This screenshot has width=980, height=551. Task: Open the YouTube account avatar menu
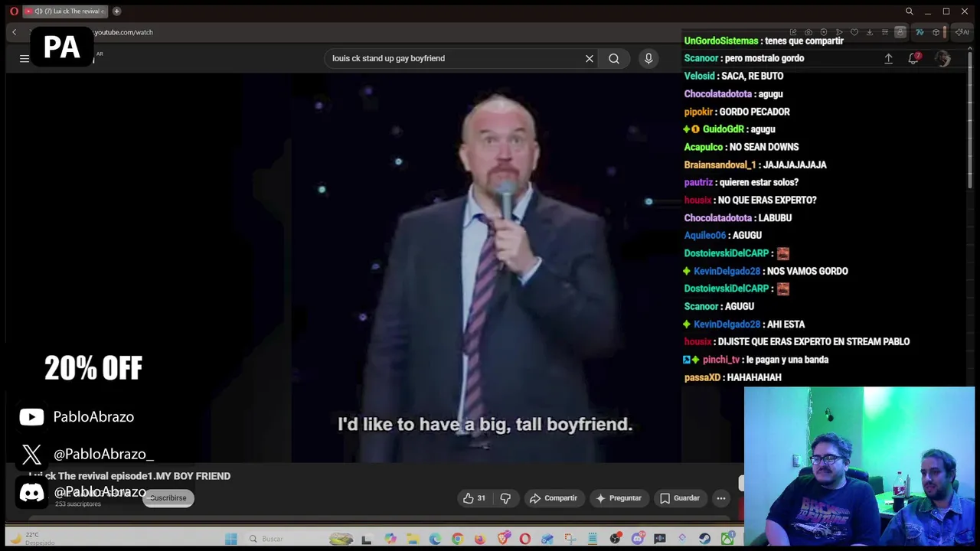click(942, 58)
